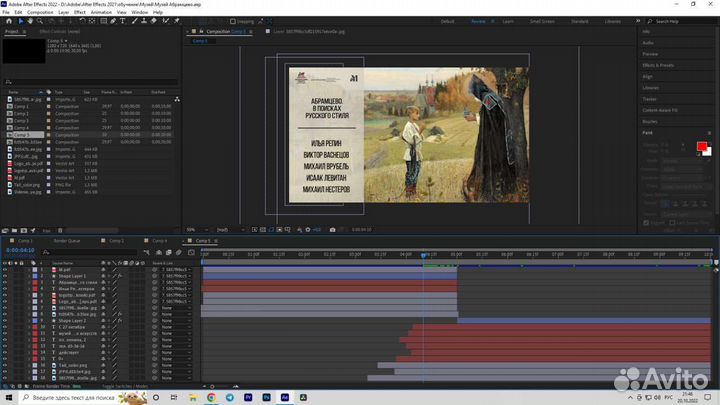
Task: Open composition mini-flowchart in timeline
Action: [x=146, y=252]
